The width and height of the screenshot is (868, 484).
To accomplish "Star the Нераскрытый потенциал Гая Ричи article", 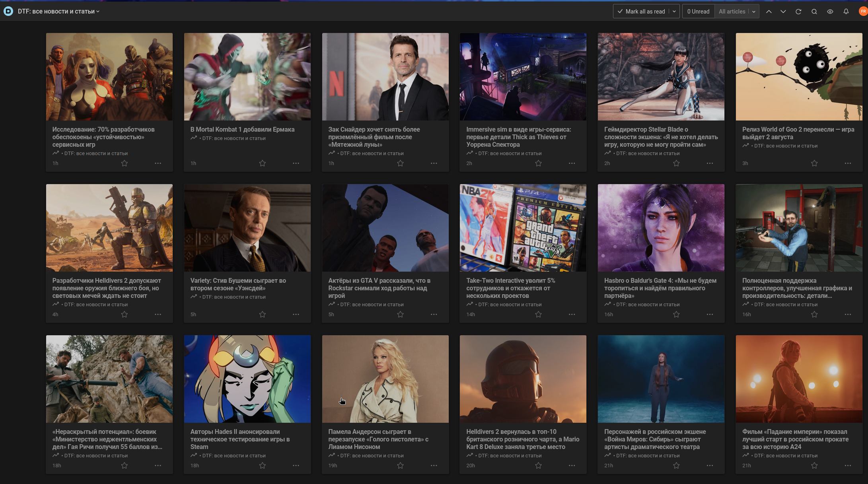I will (x=125, y=466).
